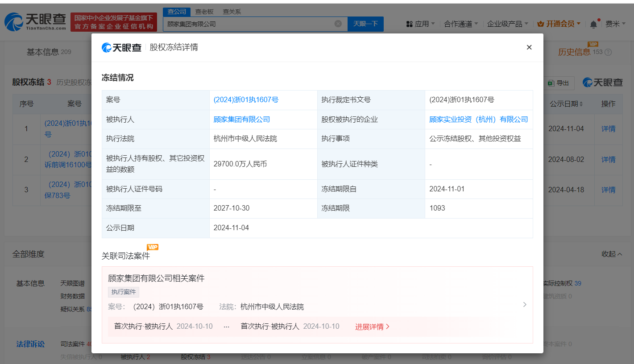
Task: Open the 开通会员 dropdown
Action: (x=559, y=24)
